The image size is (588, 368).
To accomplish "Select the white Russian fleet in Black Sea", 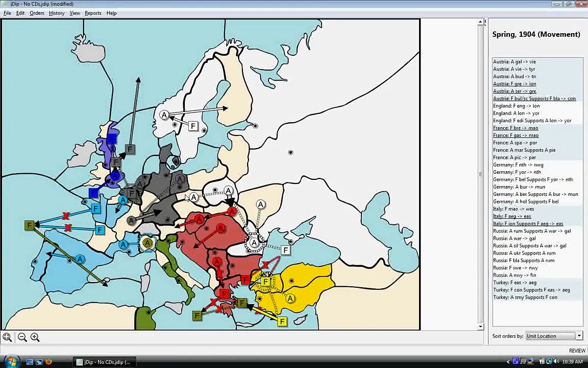I will (x=285, y=250).
